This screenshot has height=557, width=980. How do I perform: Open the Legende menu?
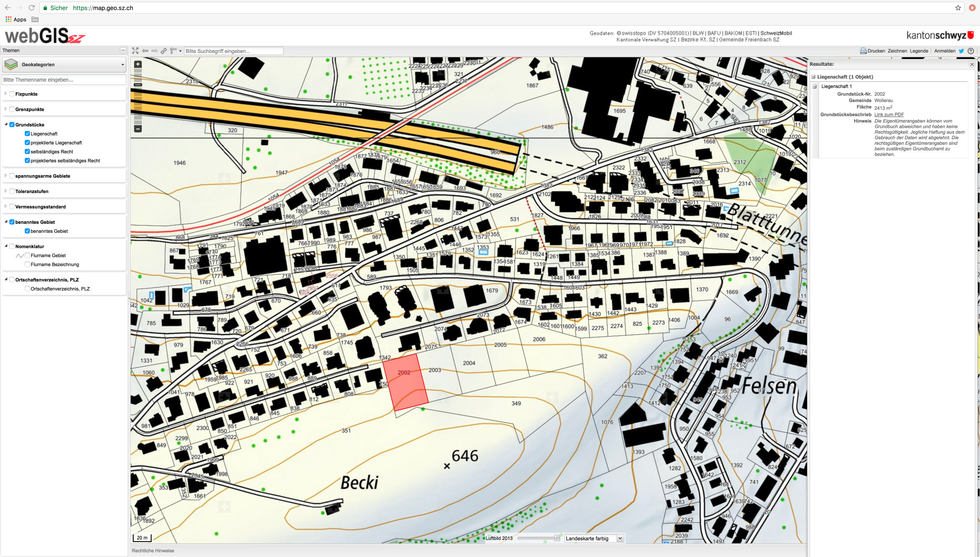tap(919, 51)
